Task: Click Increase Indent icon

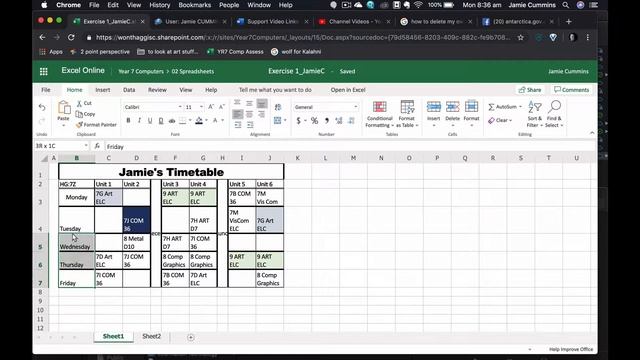Action: 250,125
